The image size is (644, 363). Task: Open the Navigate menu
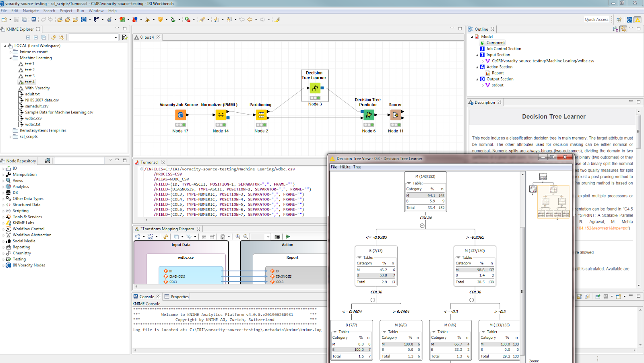pyautogui.click(x=31, y=11)
